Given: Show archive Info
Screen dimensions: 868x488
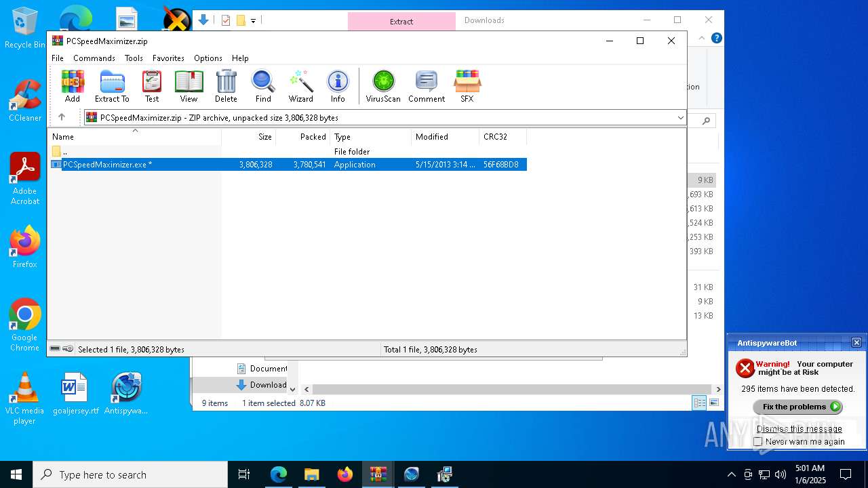Looking at the screenshot, I should click(338, 86).
